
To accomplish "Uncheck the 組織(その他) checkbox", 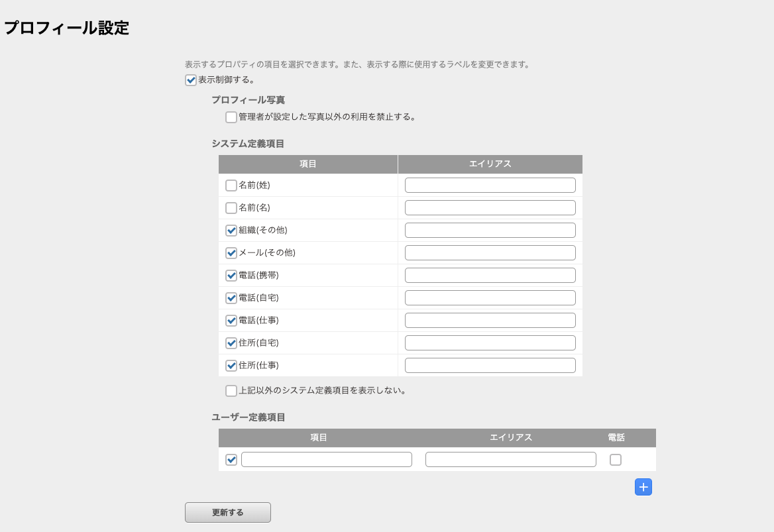I will [231, 230].
